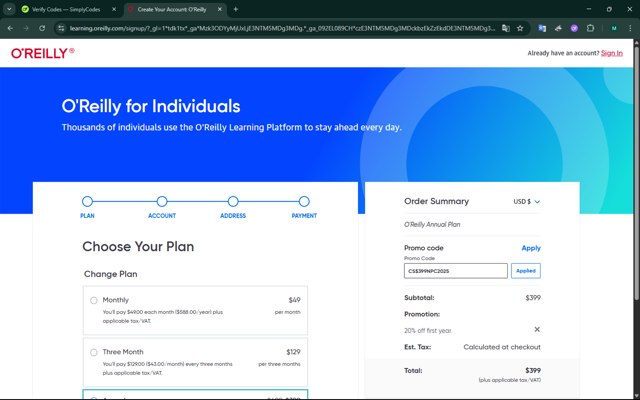
Task: Close the Create Your Account O'Reilly tab
Action: pos(220,9)
